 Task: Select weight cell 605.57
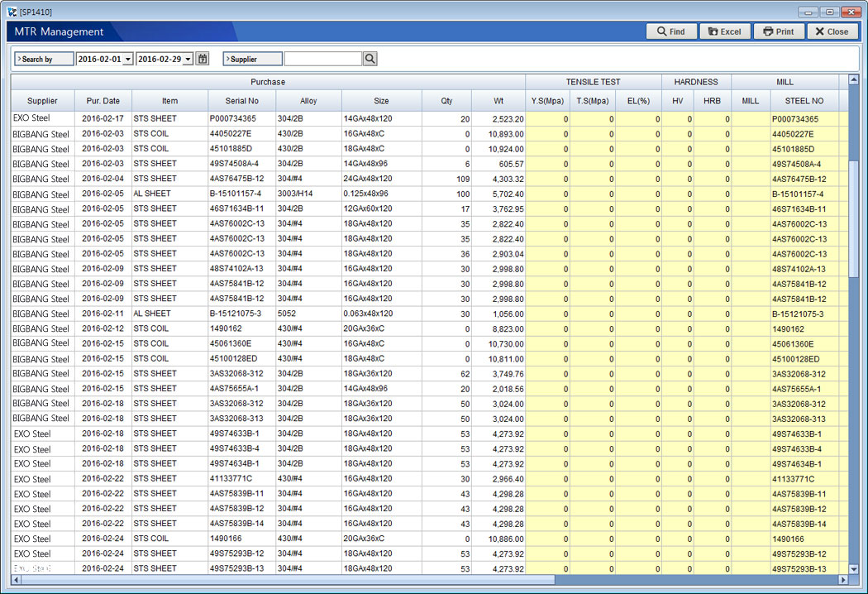pos(498,164)
